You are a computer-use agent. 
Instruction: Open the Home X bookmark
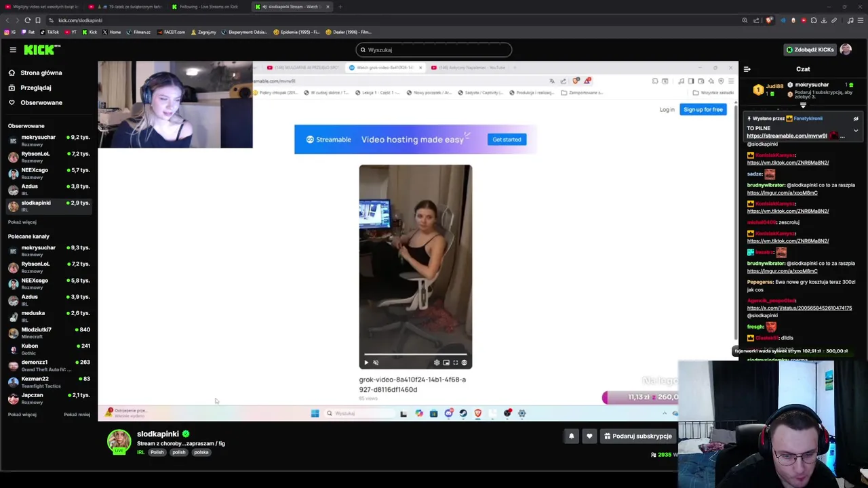coord(111,32)
